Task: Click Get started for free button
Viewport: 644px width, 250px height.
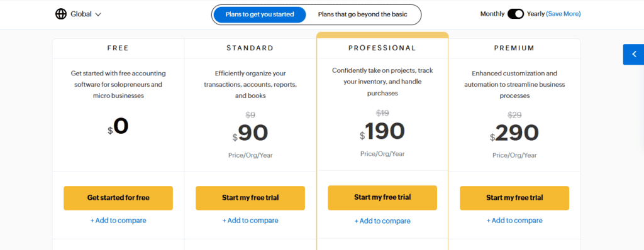Action: point(118,198)
